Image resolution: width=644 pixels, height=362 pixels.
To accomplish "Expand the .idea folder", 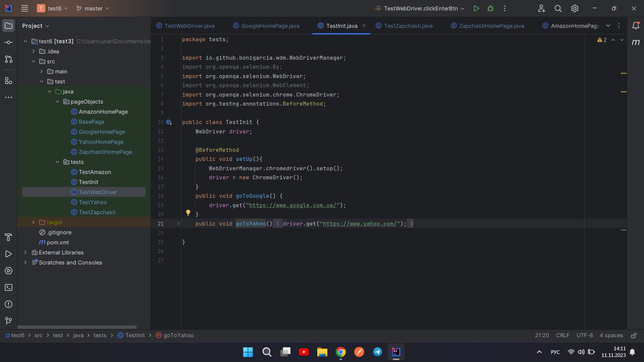I will click(x=34, y=51).
